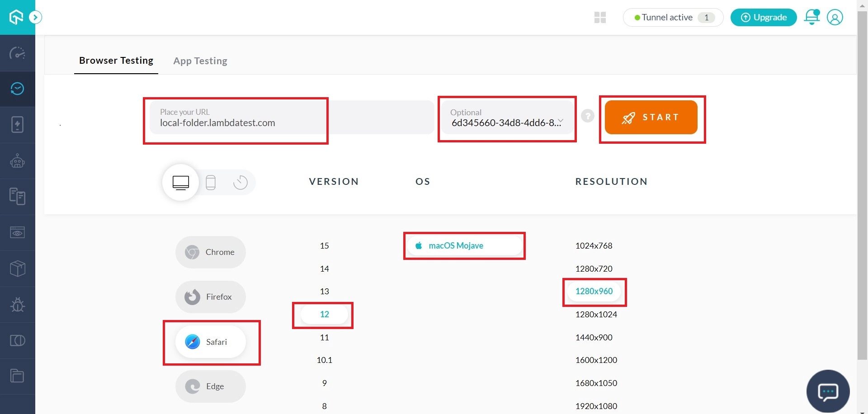Image resolution: width=868 pixels, height=414 pixels.
Task: Choose browser version 8
Action: pyautogui.click(x=325, y=406)
